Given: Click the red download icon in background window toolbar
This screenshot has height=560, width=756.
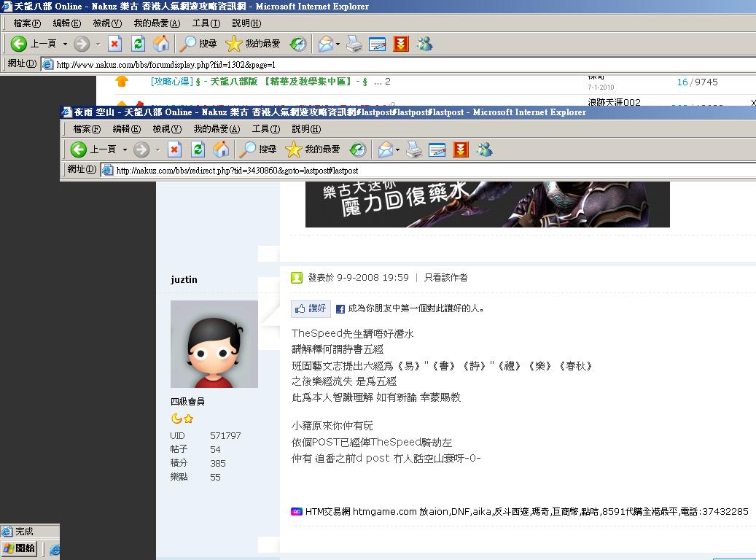Looking at the screenshot, I should (401, 44).
